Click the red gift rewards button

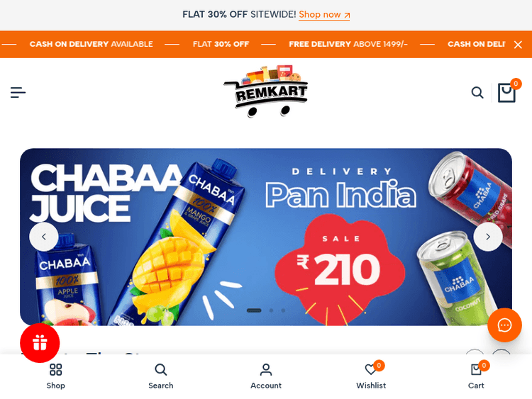[x=40, y=343]
